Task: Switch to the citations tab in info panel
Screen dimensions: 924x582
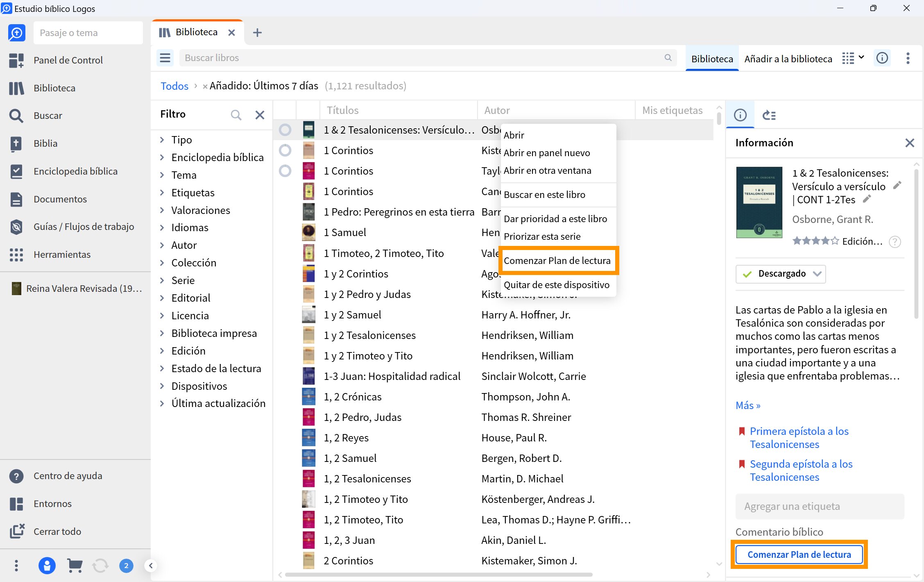Action: [x=769, y=115]
